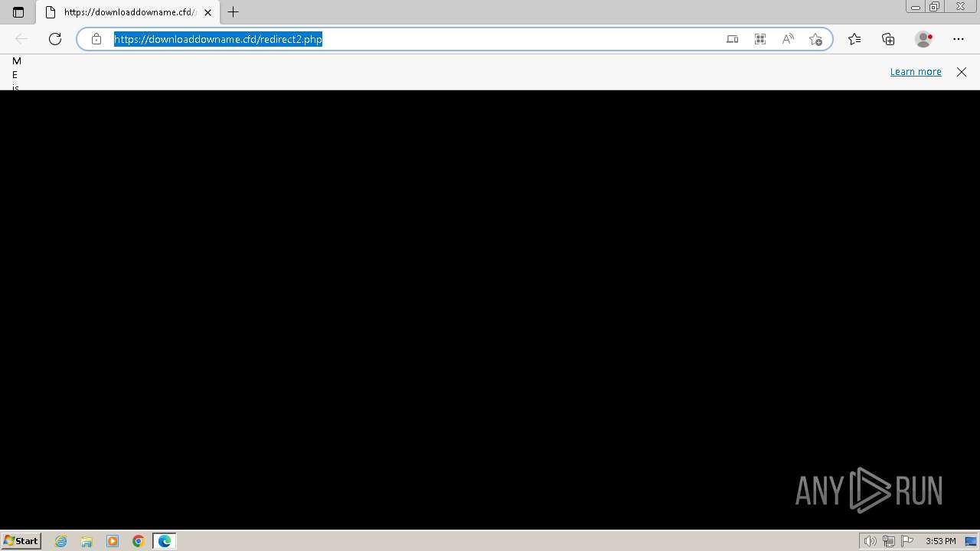Dismiss the notification bar with X
Image resolution: width=980 pixels, height=551 pixels.
tap(962, 72)
